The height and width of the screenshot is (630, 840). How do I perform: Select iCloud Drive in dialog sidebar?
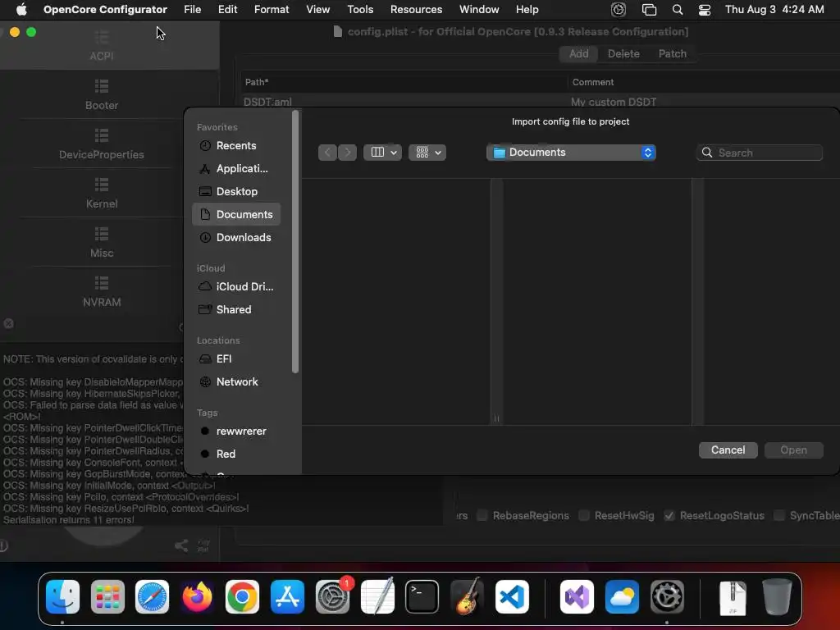pos(235,286)
